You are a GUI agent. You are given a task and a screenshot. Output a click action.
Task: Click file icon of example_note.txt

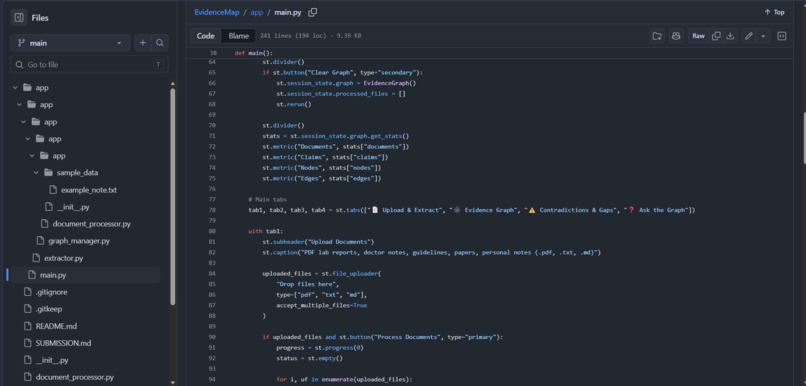[x=53, y=190]
